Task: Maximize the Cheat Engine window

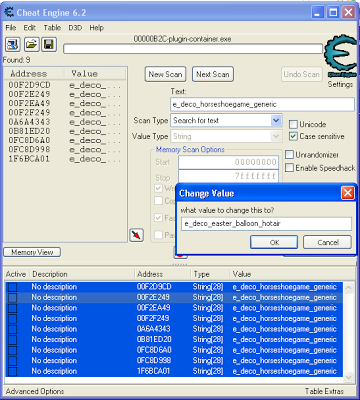Action: tap(333, 13)
